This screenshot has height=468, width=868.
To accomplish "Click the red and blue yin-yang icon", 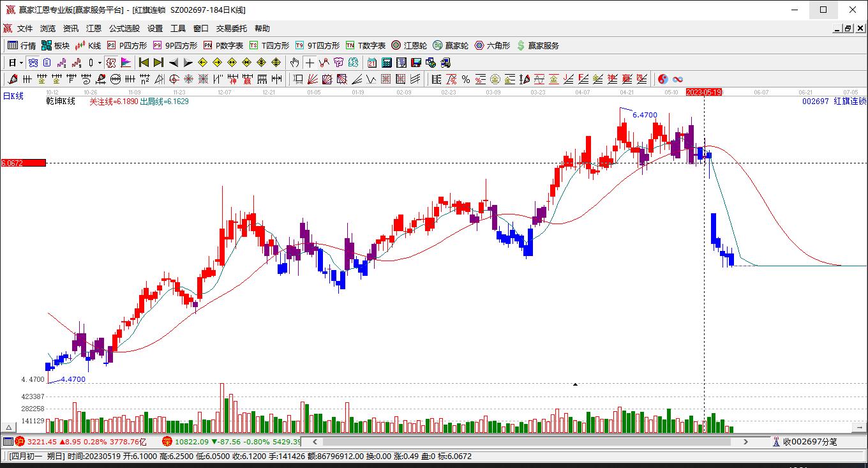I will pyautogui.click(x=663, y=79).
